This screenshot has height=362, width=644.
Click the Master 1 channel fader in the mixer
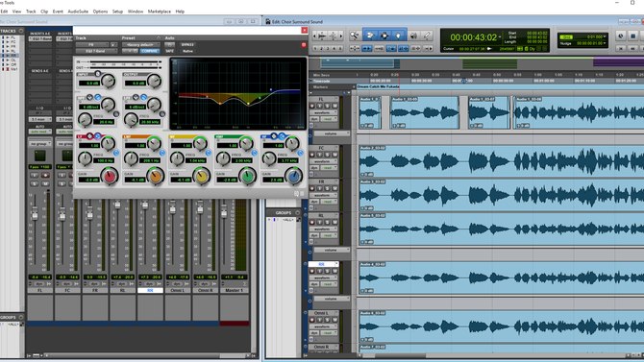[x=224, y=212]
